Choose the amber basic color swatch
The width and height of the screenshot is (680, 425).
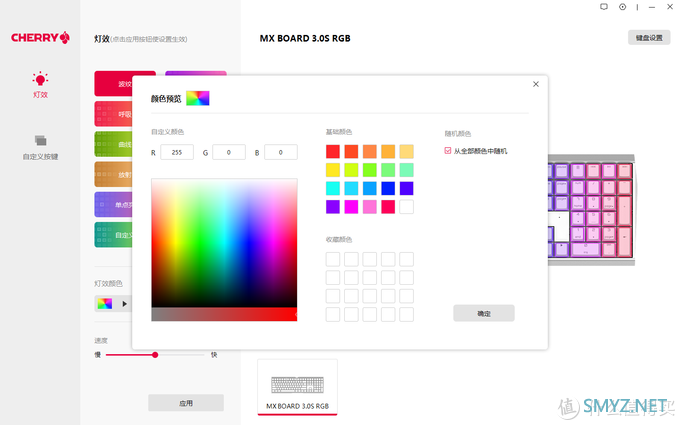pos(388,151)
